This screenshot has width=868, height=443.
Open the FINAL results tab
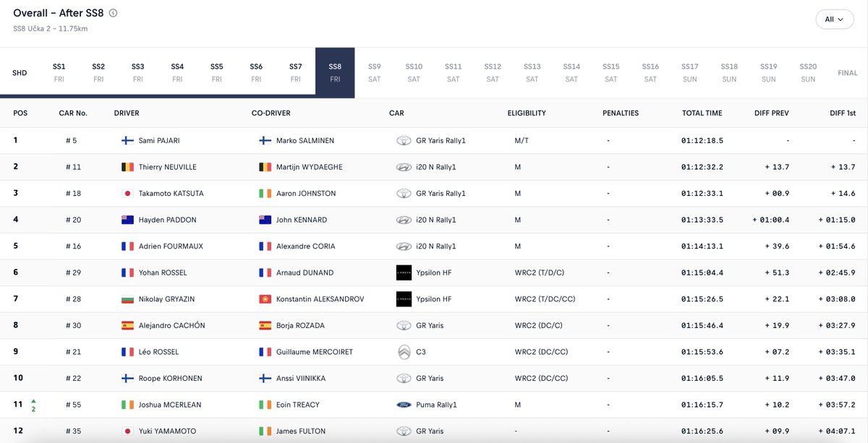coord(848,73)
